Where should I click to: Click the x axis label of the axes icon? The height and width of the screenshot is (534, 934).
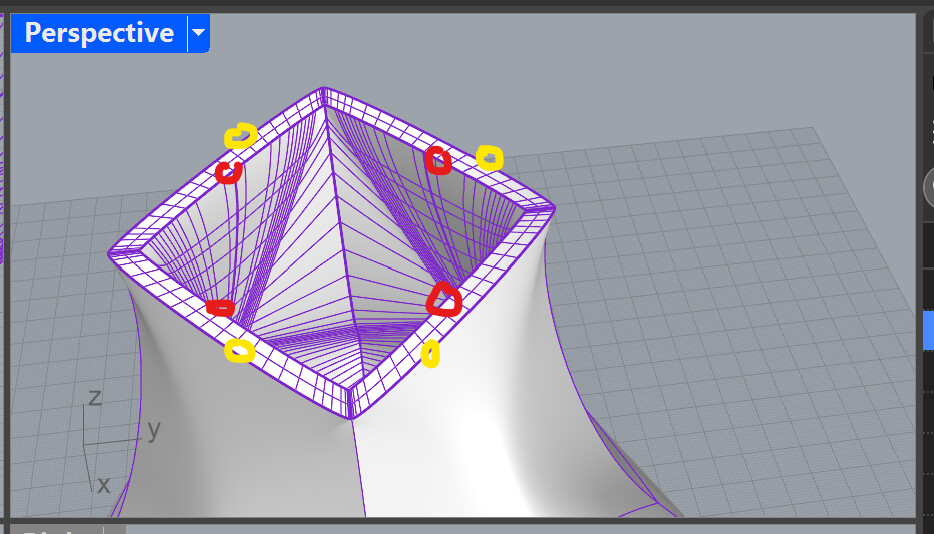pyautogui.click(x=104, y=485)
